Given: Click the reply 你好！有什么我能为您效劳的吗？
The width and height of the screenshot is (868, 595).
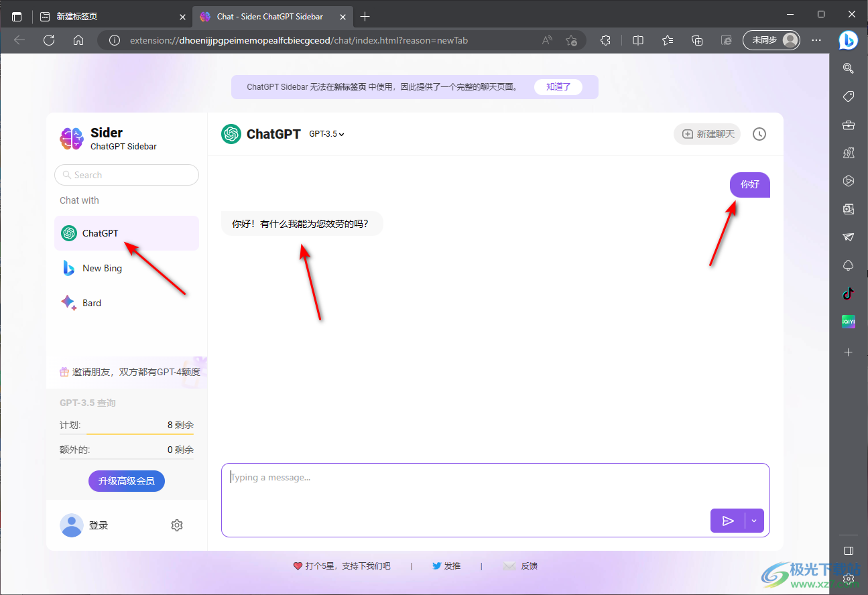Looking at the screenshot, I should [x=302, y=224].
